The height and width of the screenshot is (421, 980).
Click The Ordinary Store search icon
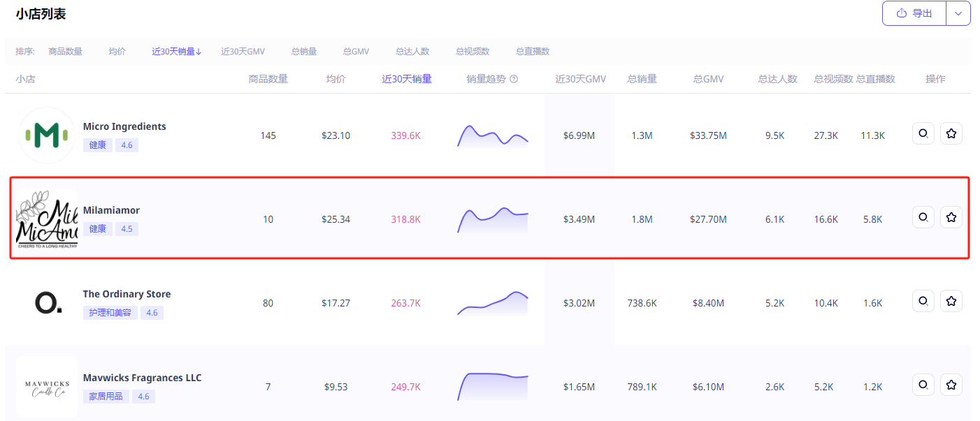coord(923,301)
